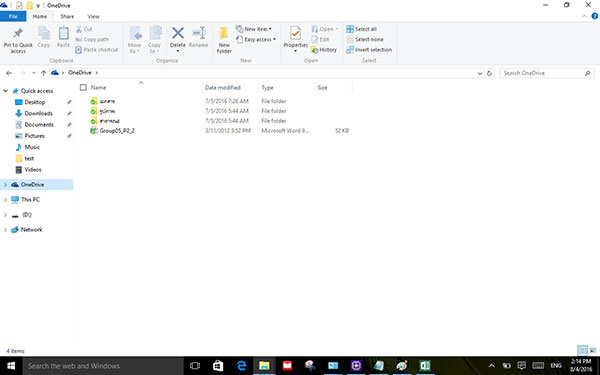Click Paste shortcut in ribbon
This screenshot has height=375, width=600.
tap(97, 50)
